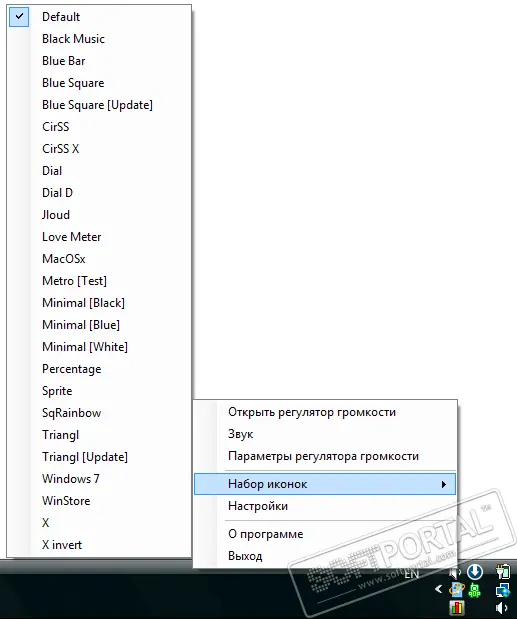This screenshot has height=619, width=517.
Task: Click the network computers tray icon
Action: (502, 590)
